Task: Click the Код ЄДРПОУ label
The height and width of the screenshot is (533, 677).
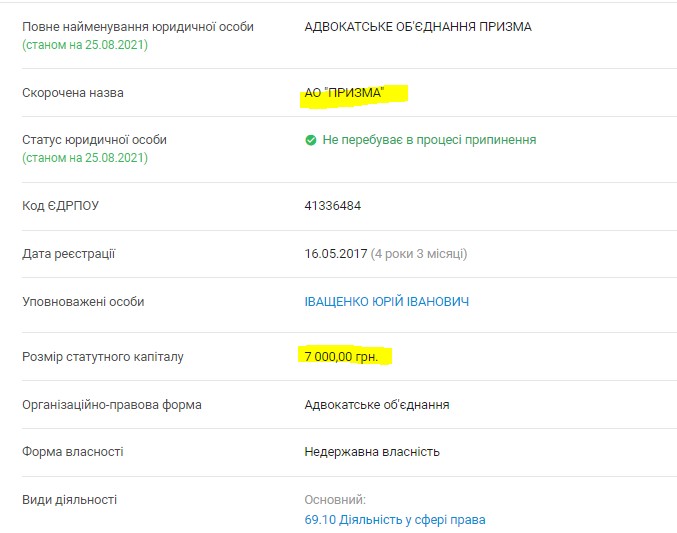Action: (x=61, y=206)
